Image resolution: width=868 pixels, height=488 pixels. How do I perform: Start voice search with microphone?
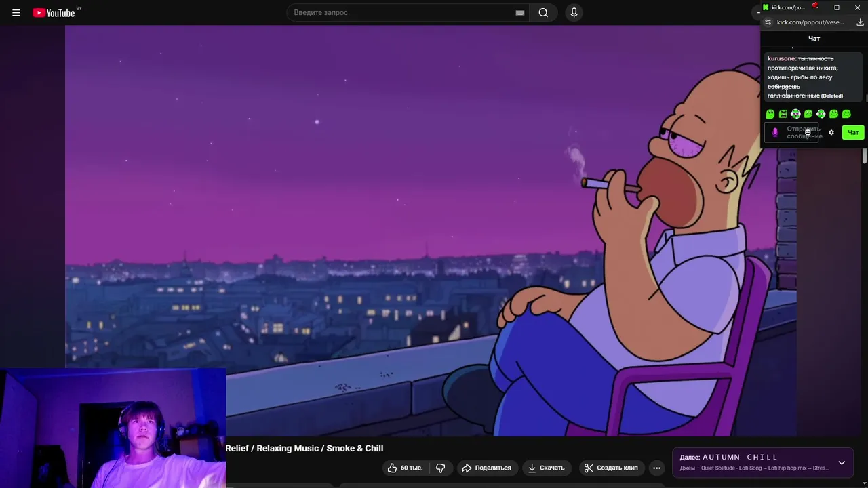pos(574,12)
